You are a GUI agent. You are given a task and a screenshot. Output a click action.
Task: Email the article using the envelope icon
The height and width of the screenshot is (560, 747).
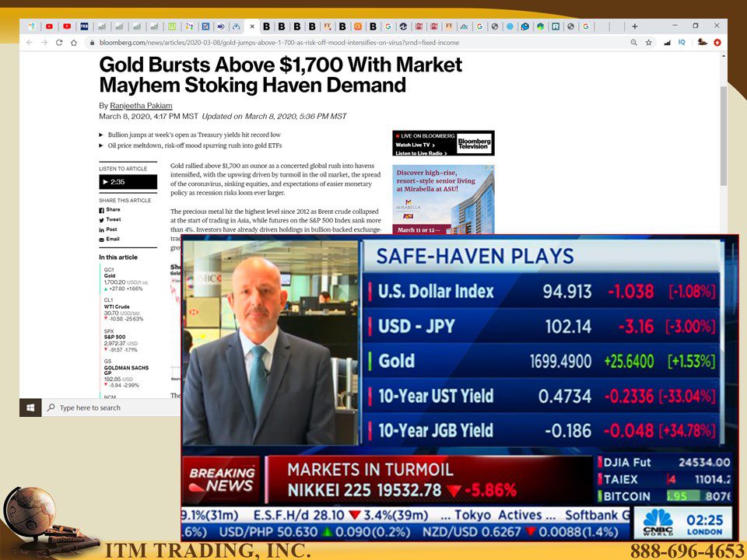click(101, 240)
